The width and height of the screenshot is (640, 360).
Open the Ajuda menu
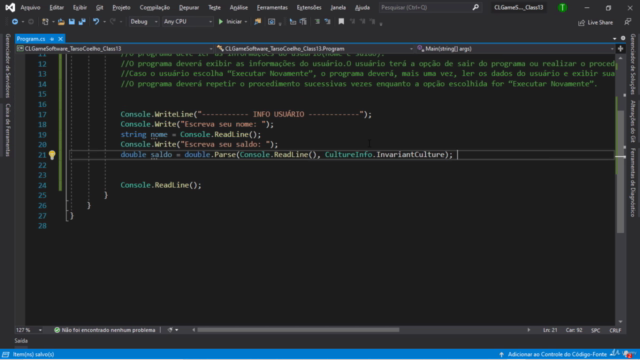(x=362, y=7)
